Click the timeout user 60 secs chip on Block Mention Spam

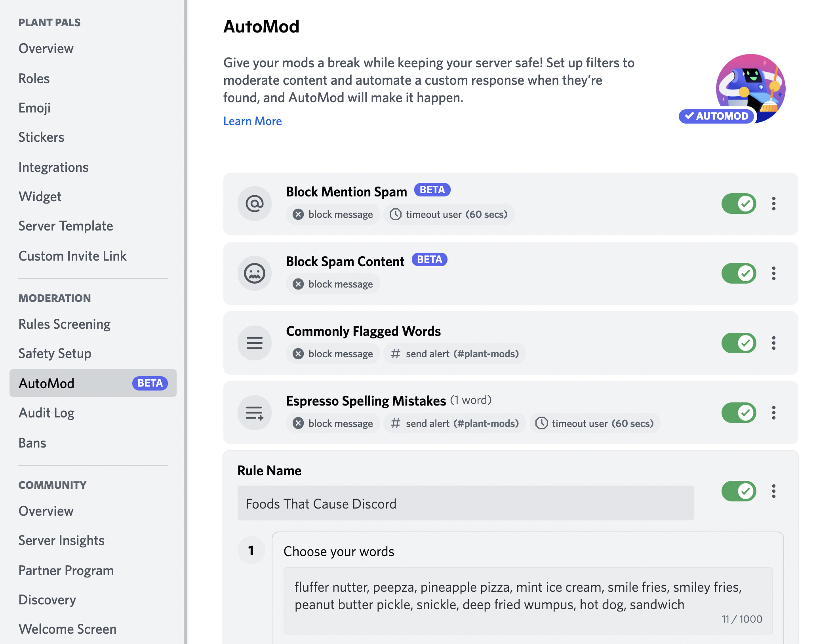(449, 214)
